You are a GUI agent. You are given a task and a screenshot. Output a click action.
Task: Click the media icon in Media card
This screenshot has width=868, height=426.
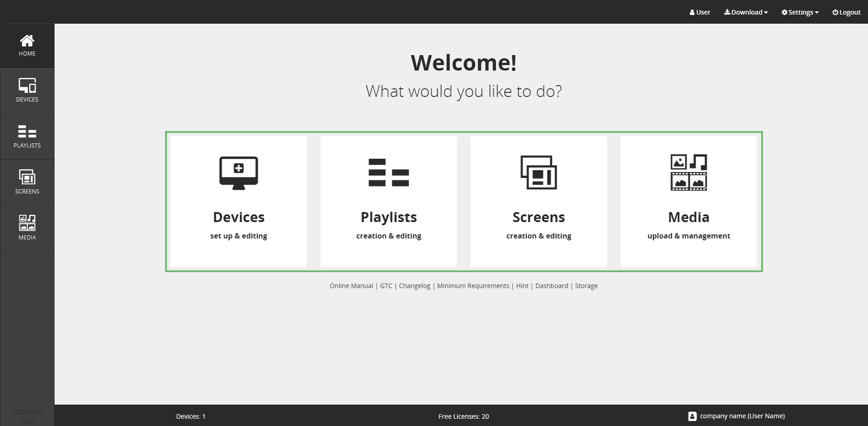tap(689, 172)
